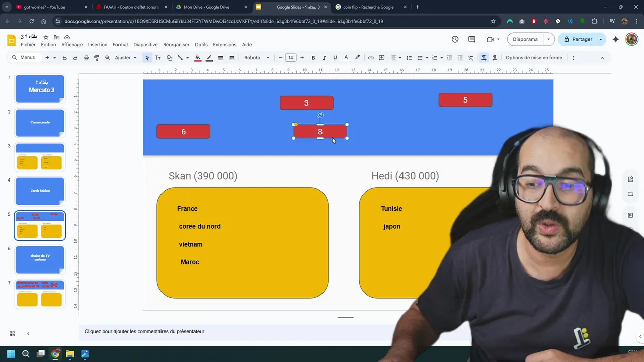This screenshot has width=644, height=362.
Task: Toggle bold formatting
Action: 313,58
